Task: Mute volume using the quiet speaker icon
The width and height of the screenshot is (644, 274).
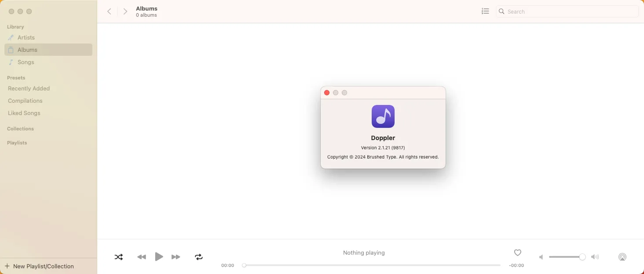Action: coord(542,257)
